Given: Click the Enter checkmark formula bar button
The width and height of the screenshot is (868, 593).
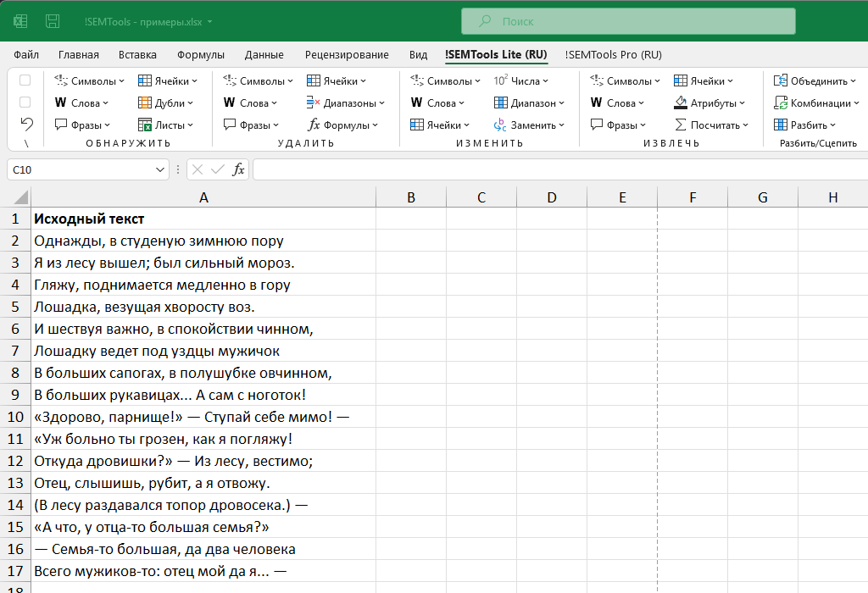Looking at the screenshot, I should 218,169.
